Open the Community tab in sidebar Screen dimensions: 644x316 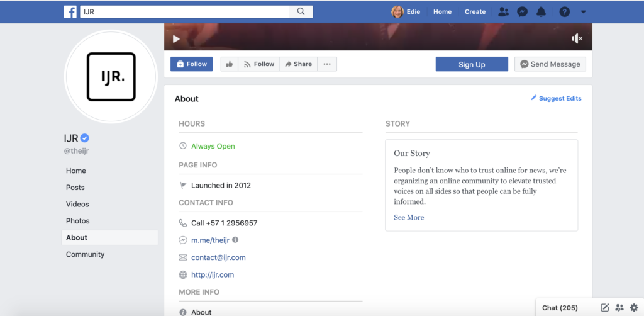pos(85,254)
